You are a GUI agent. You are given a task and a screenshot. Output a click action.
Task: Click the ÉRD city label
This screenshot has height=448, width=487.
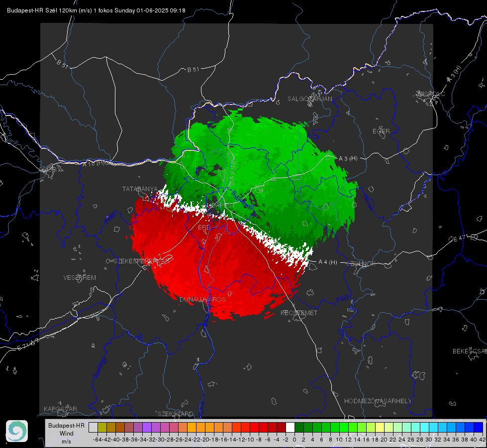click(x=204, y=227)
